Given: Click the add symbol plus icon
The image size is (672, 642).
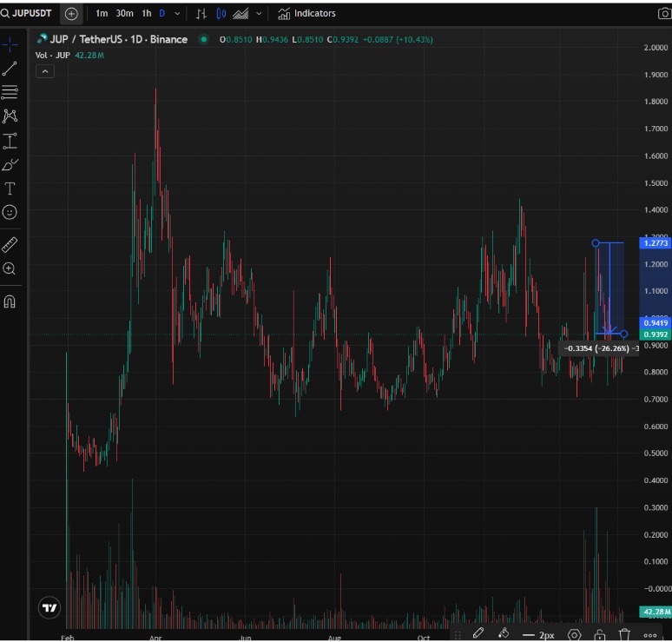Looking at the screenshot, I should 71,14.
